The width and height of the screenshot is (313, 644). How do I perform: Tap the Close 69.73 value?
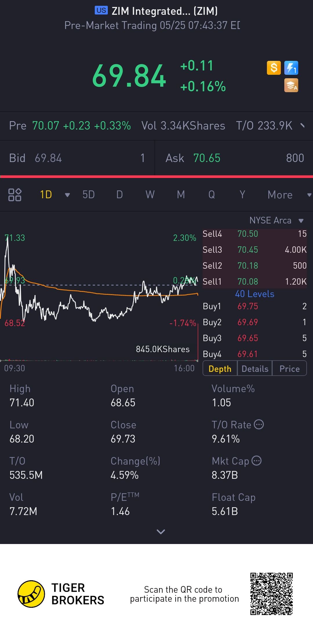pyautogui.click(x=123, y=439)
